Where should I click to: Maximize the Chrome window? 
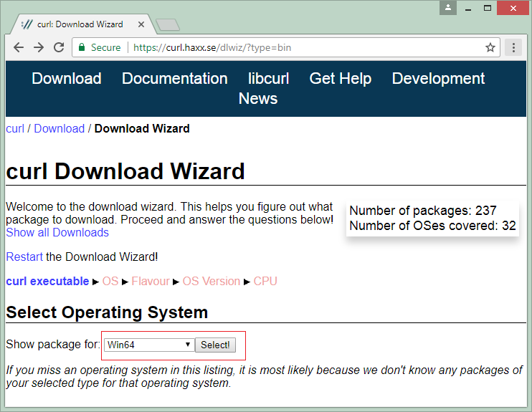488,7
